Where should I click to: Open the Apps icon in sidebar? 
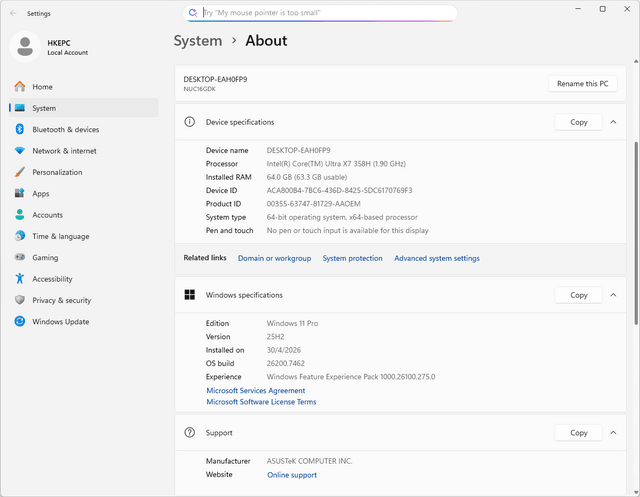click(x=20, y=193)
